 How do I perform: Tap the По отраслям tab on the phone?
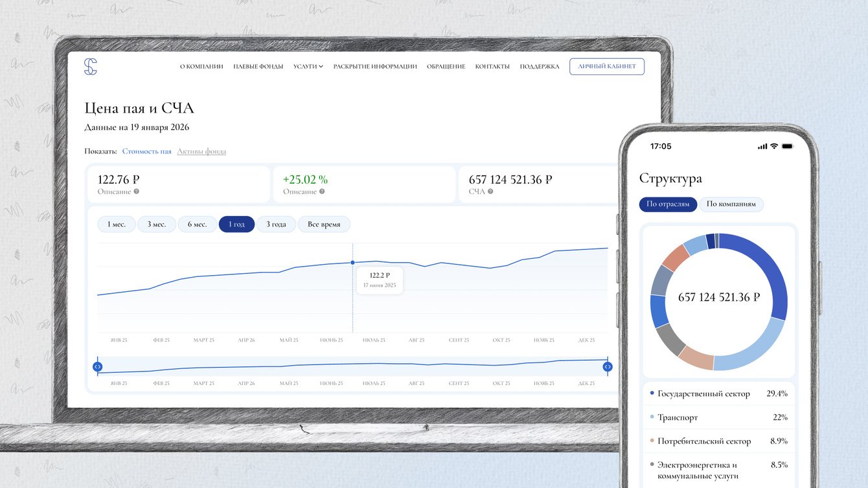pyautogui.click(x=668, y=205)
